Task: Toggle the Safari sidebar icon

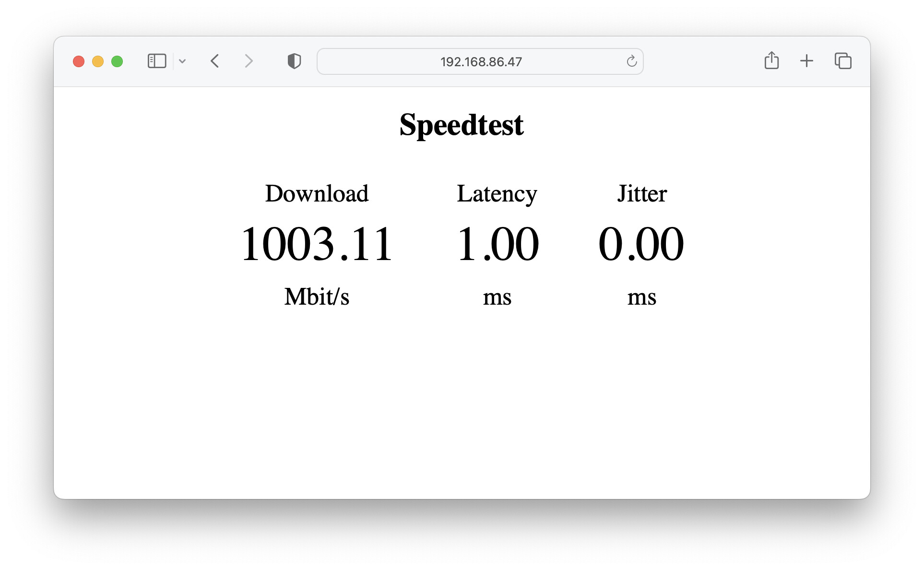Action: click(x=156, y=61)
